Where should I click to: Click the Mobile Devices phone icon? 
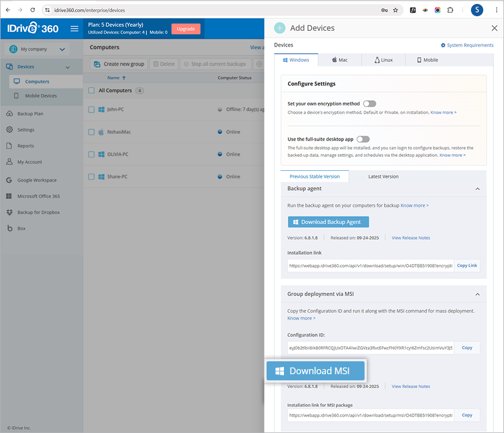coord(16,95)
